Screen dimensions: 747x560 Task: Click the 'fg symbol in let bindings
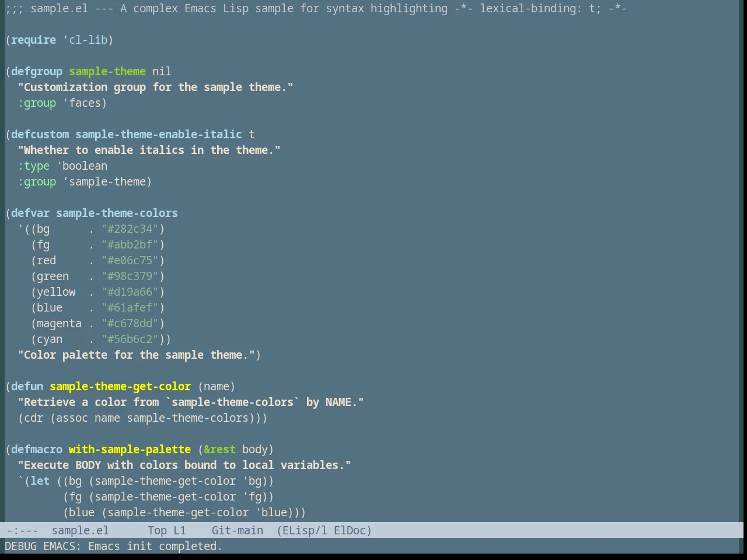[252, 496]
